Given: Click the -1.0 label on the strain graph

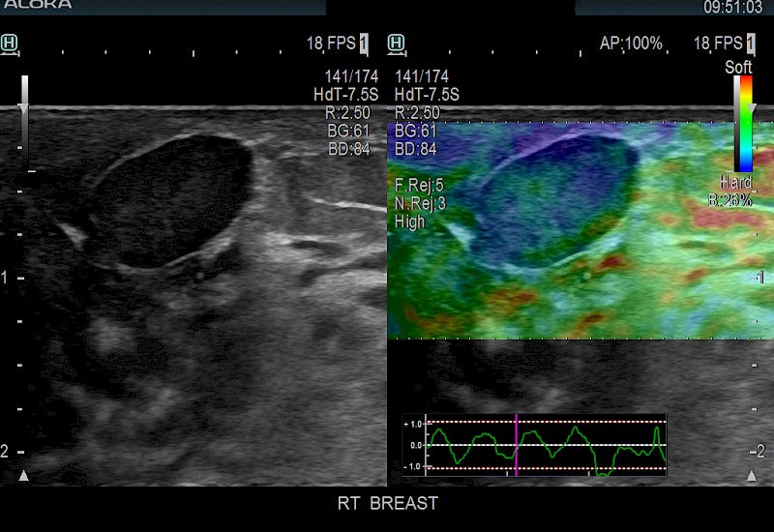Looking at the screenshot, I should (413, 466).
